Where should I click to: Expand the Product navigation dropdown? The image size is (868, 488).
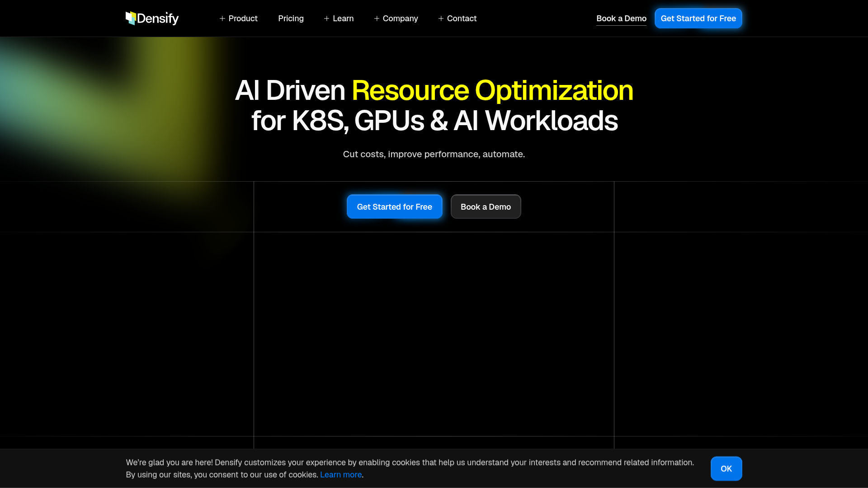243,19
